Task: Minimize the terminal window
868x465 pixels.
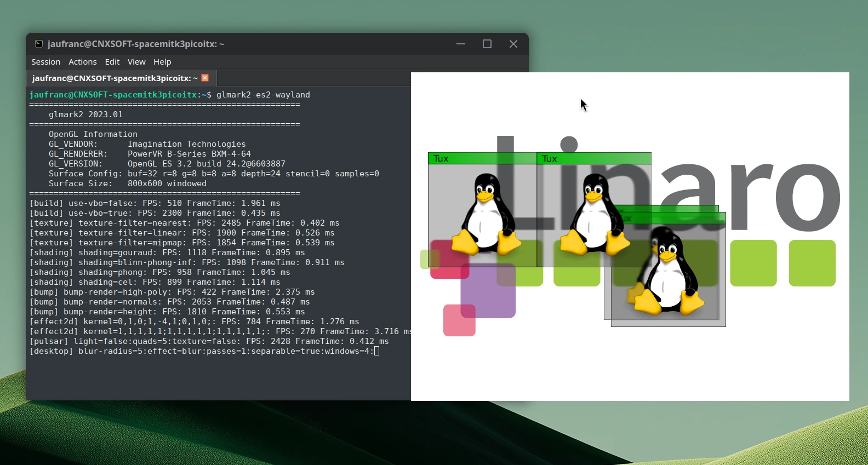Action: 461,44
